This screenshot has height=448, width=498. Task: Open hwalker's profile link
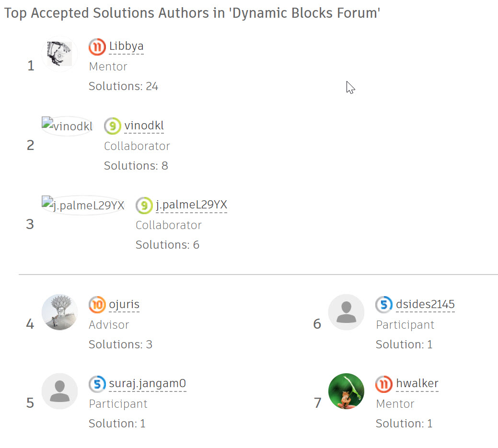click(x=417, y=383)
